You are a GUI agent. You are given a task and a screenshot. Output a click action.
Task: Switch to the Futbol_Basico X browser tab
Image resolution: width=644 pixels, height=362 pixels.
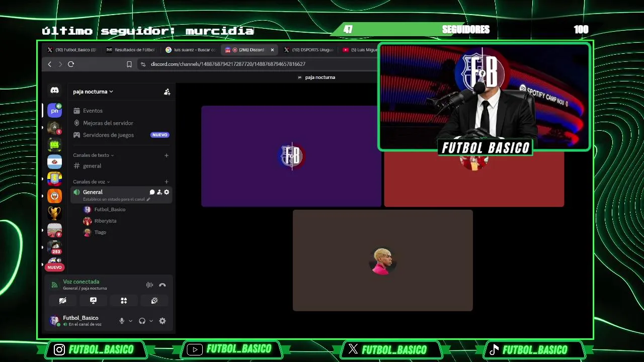coord(71,50)
